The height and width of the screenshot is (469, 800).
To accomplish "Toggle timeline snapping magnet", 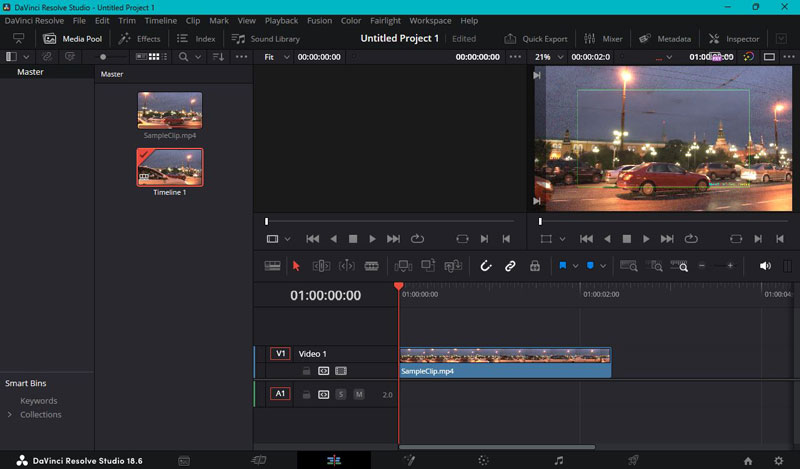I will (485, 266).
